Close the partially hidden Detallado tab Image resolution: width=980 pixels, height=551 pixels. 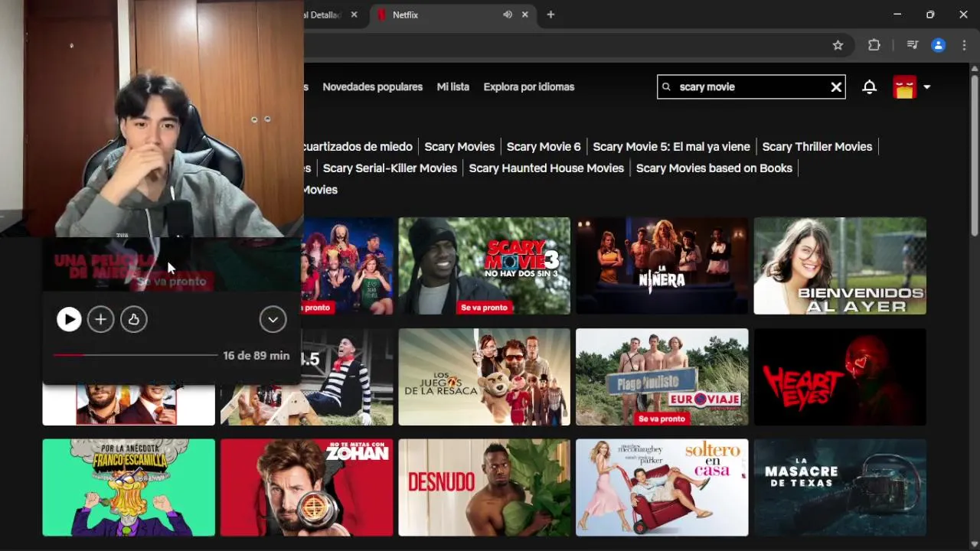pyautogui.click(x=354, y=15)
